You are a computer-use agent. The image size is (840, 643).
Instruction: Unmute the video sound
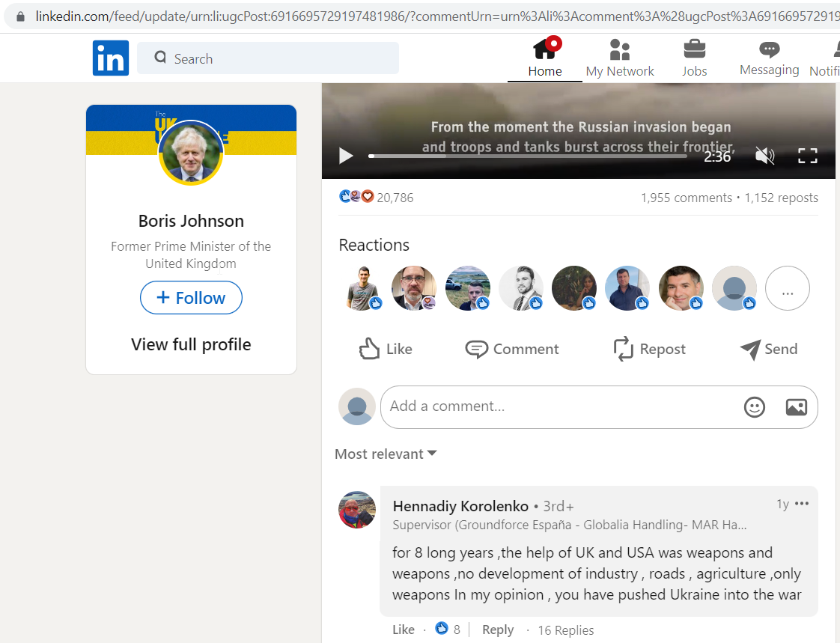764,156
